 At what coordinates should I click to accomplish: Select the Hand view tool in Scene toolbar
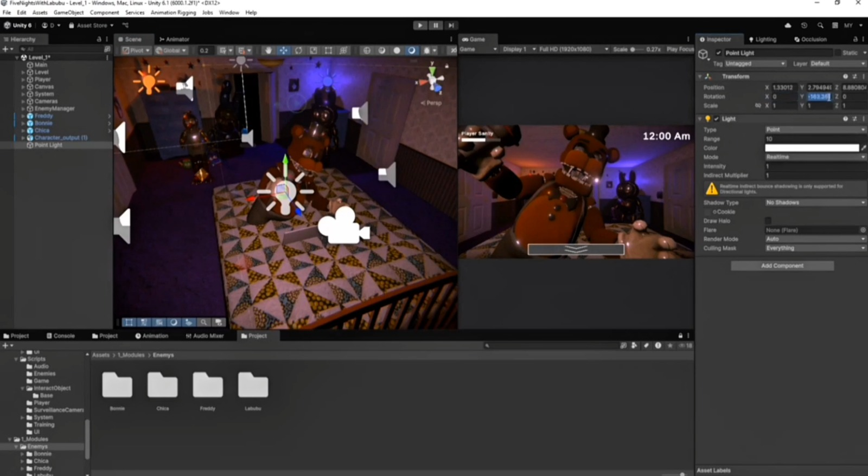[x=268, y=50]
